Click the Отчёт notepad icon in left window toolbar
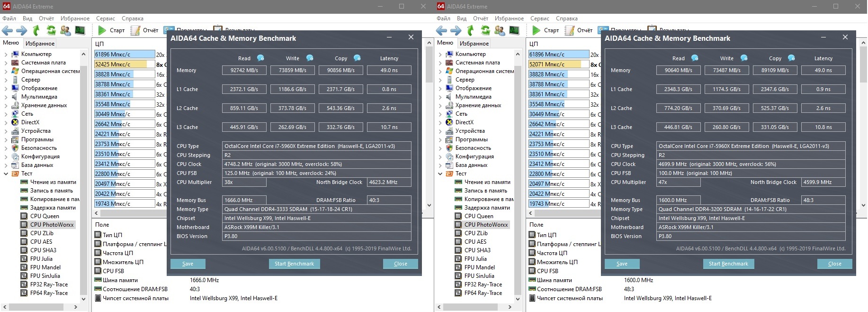This screenshot has width=868, height=312. [x=136, y=30]
